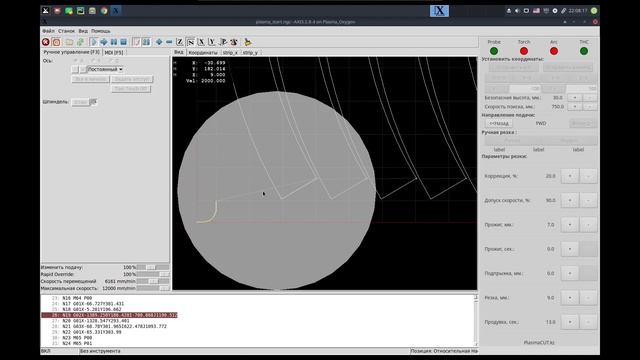Open the Файл menu
640x360 pixels.
click(48, 31)
